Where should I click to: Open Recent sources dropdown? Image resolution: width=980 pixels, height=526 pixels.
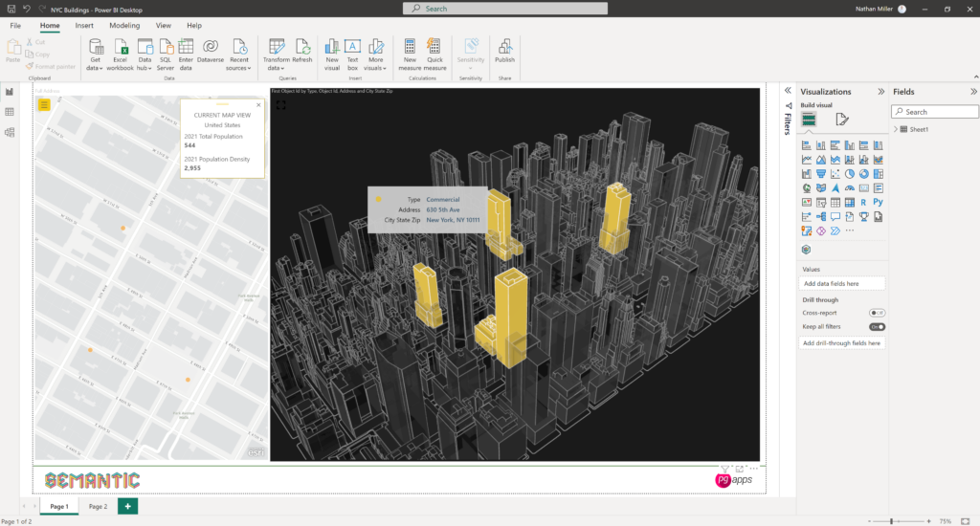[238, 55]
